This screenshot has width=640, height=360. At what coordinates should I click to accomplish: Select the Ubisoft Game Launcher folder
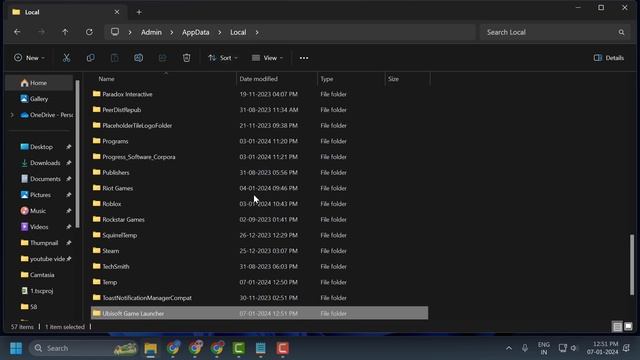pos(259,313)
